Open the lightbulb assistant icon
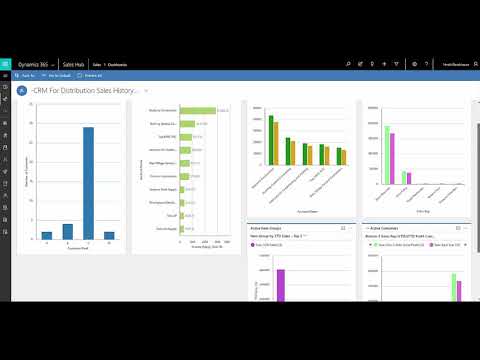The width and height of the screenshot is (480, 360). pyautogui.click(x=372, y=64)
